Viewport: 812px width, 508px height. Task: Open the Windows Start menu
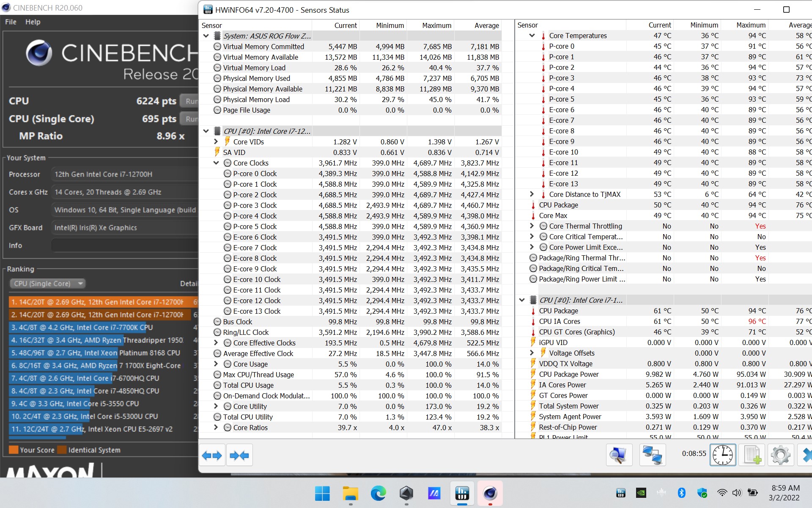(322, 493)
